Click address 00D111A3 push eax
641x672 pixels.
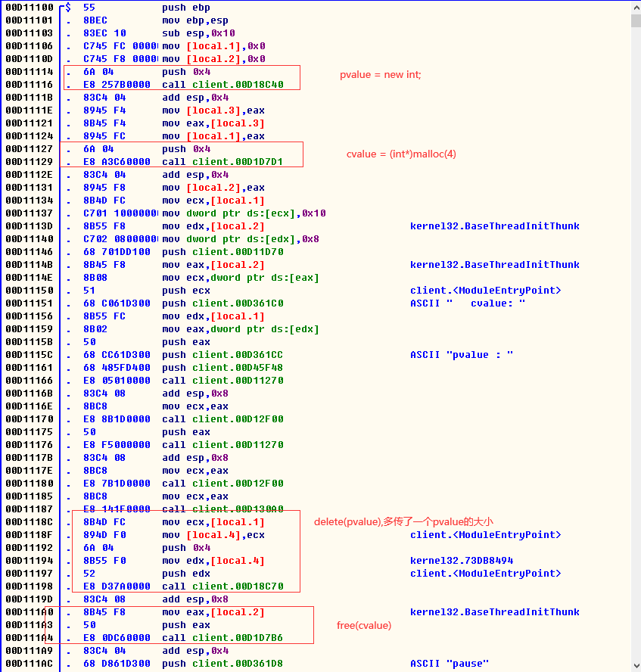(x=29, y=624)
